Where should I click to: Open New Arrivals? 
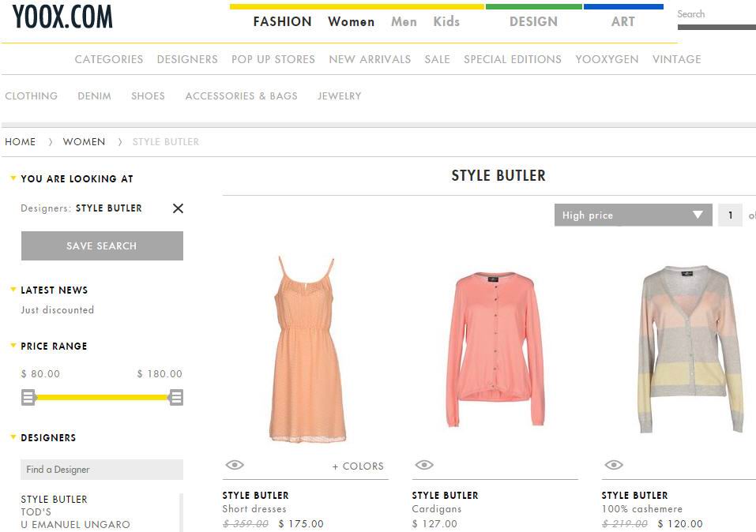point(370,59)
